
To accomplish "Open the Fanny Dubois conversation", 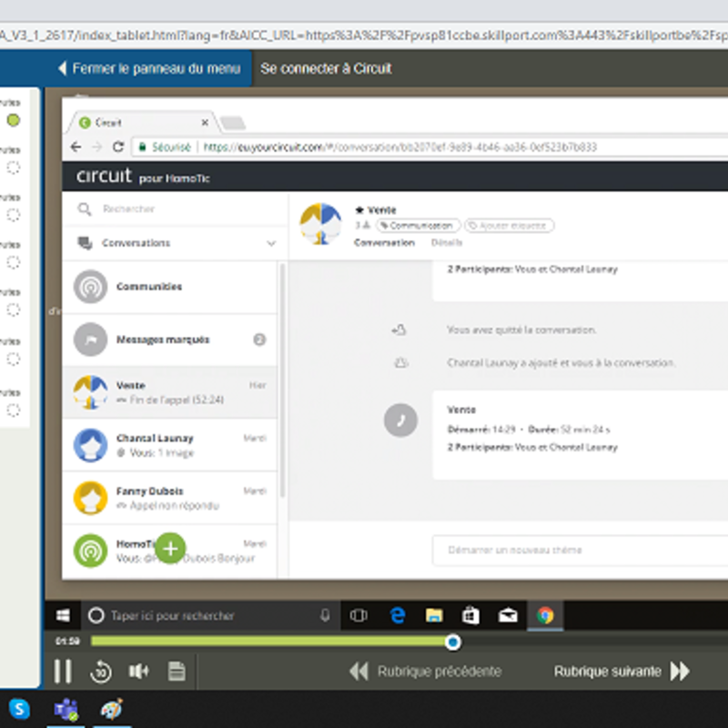I will click(170, 498).
